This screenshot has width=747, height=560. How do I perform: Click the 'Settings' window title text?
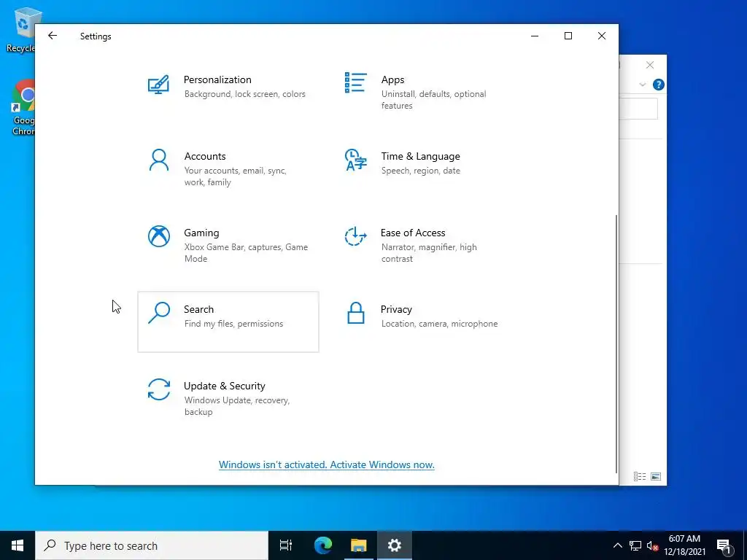point(96,36)
